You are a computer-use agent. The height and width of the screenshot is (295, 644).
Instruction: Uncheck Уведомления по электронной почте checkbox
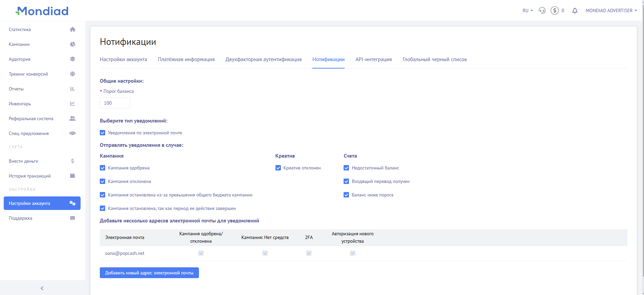[x=103, y=133]
